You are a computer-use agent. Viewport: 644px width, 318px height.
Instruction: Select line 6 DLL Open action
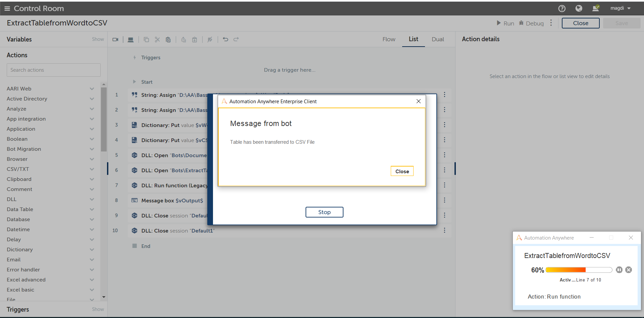[x=289, y=170]
